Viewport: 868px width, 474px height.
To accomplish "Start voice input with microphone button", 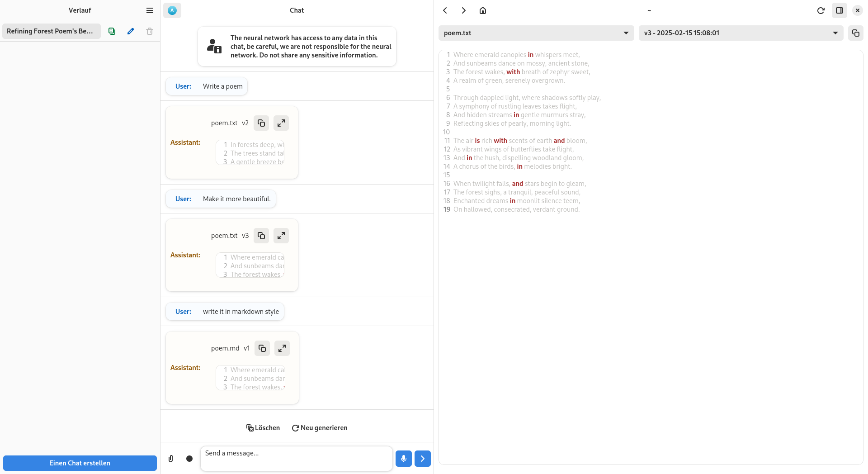I will 404,459.
